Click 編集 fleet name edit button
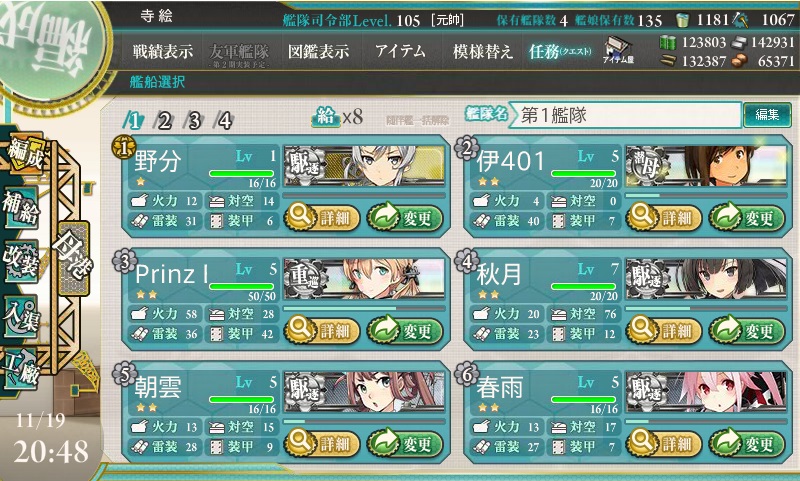The width and height of the screenshot is (800, 481). [767, 114]
